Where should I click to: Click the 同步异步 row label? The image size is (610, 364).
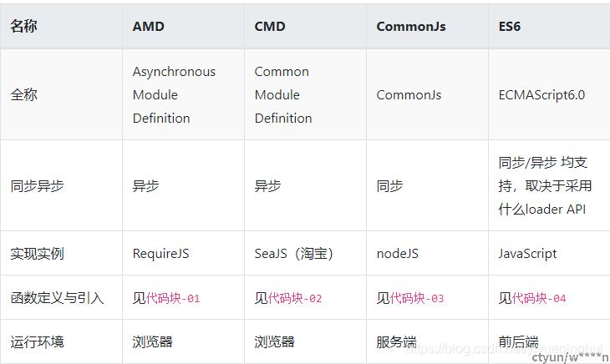[37, 185]
